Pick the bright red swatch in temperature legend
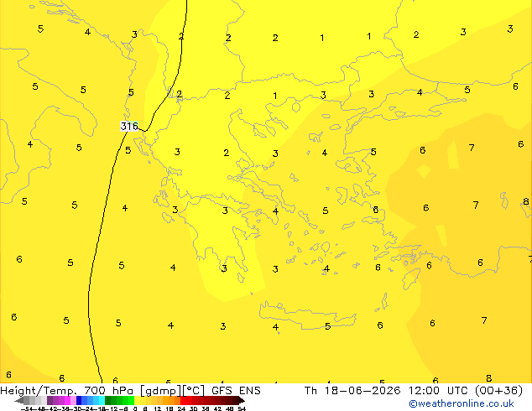 click(183, 400)
